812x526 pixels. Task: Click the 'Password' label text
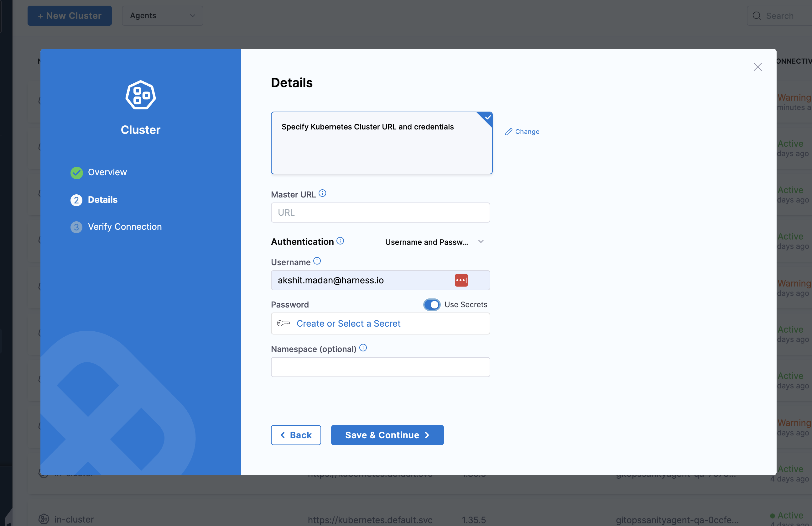290,304
